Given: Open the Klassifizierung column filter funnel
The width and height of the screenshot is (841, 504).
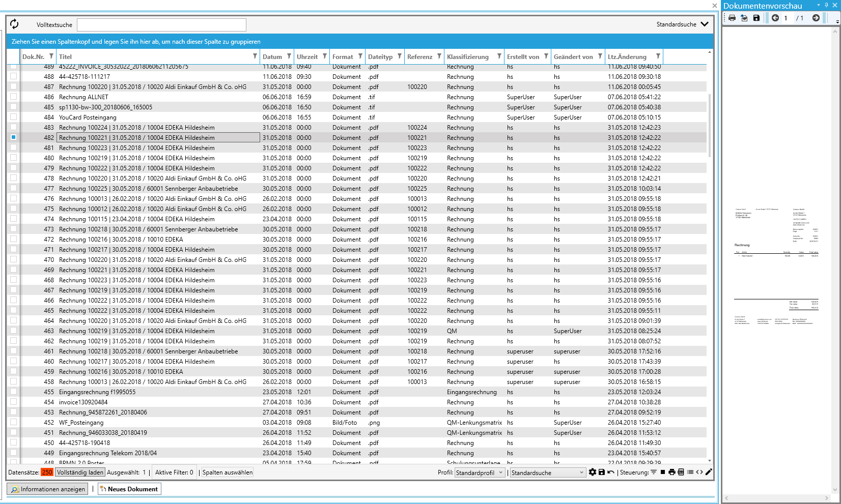Looking at the screenshot, I should 499,56.
